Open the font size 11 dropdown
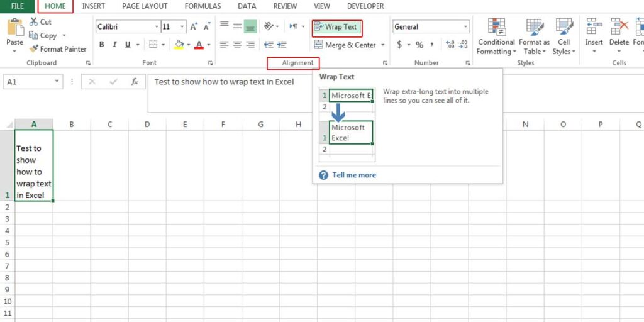Screen dimensions: 644x322 click(x=182, y=27)
